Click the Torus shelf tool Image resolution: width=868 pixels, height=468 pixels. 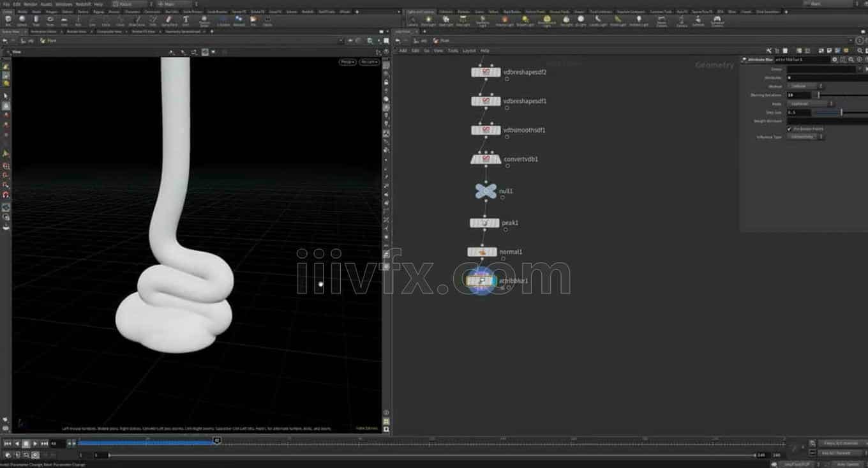50,20
